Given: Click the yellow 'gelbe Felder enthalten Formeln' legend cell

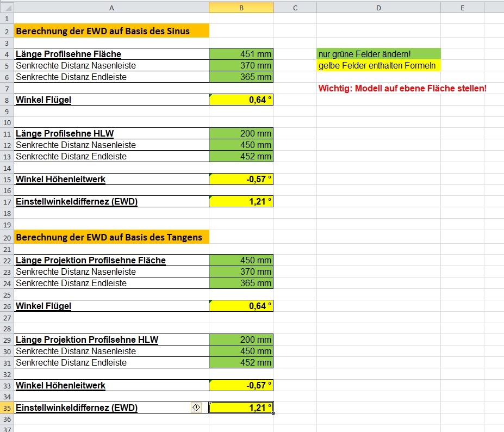Looking at the screenshot, I should click(x=378, y=65).
